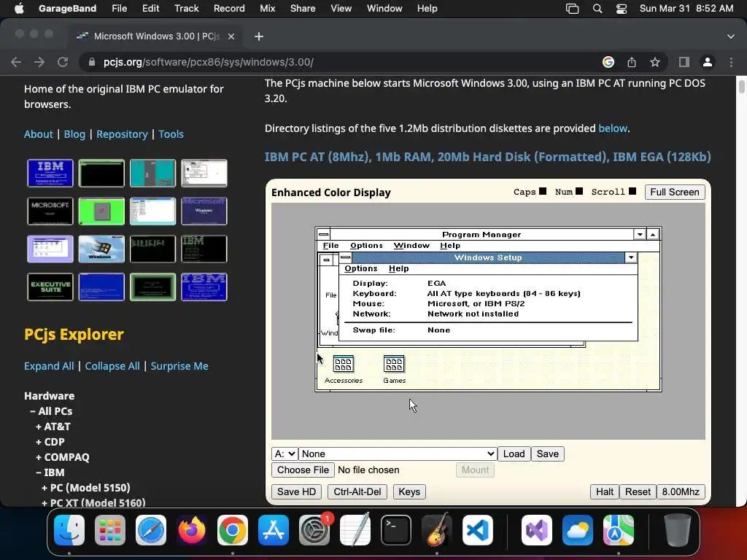This screenshot has width=747, height=560.
Task: Open Terminal from the Dock
Action: [x=396, y=530]
